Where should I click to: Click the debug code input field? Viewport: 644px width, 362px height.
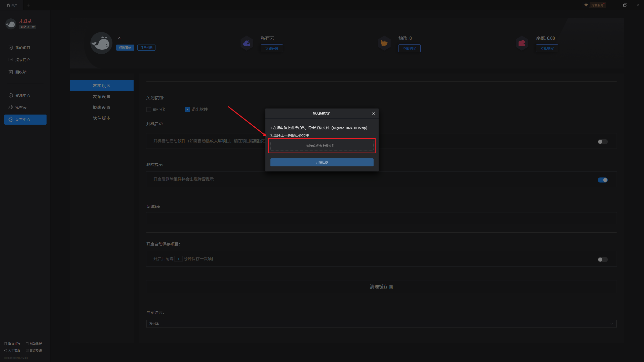[x=381, y=218]
